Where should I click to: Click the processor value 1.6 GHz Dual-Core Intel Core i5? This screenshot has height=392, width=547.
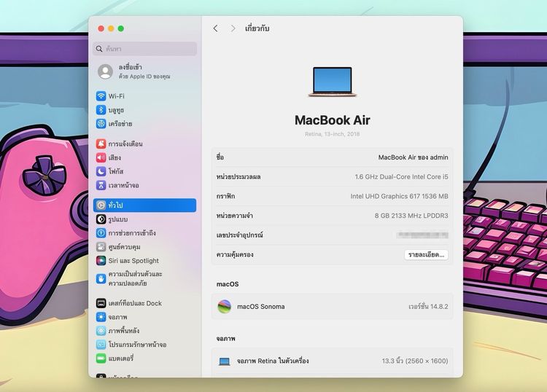click(x=402, y=177)
